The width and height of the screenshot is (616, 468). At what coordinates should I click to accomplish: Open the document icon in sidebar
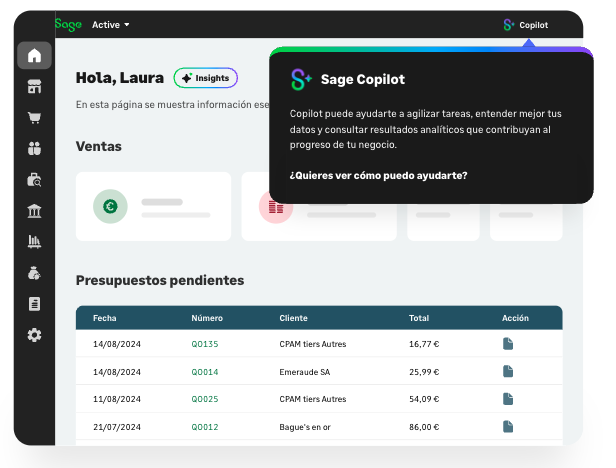[x=35, y=304]
